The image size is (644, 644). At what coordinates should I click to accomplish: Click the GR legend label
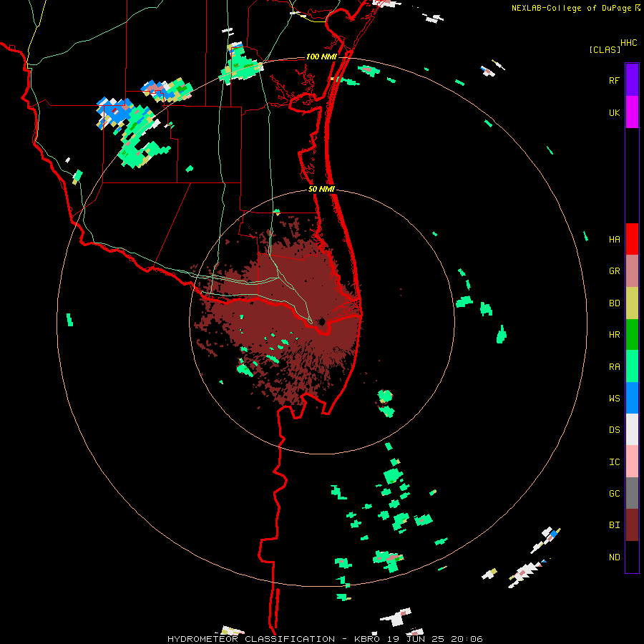tap(614, 271)
